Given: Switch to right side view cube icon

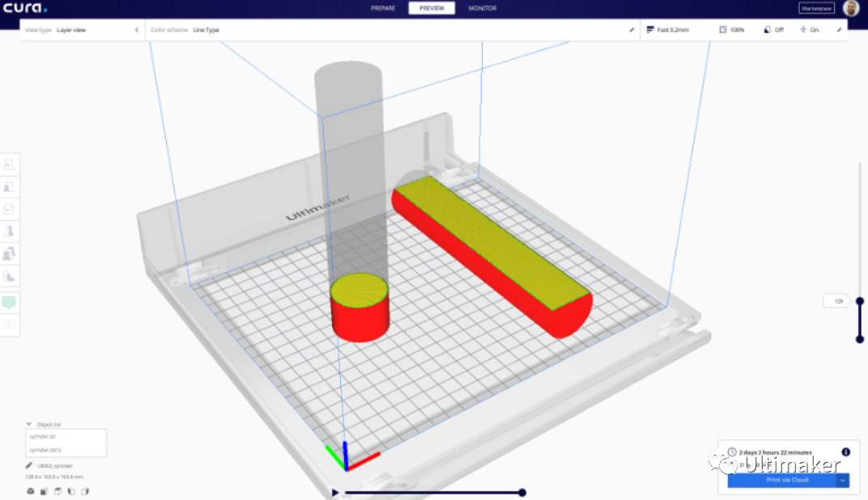Looking at the screenshot, I should [x=85, y=491].
